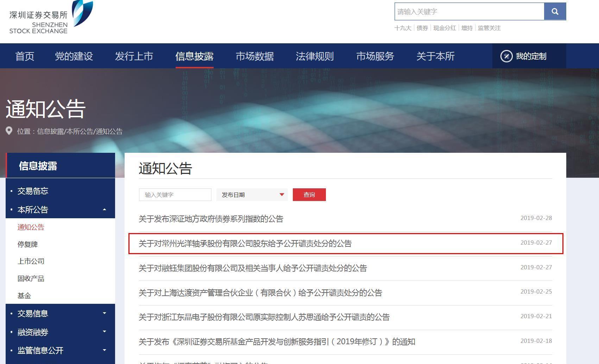Screen dimensions: 599x364
Task: Click the 增持 hot keyword
Action: [x=467, y=28]
